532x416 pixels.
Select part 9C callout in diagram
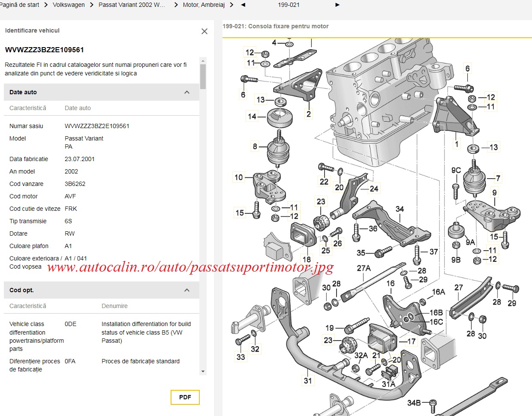[x=456, y=171]
